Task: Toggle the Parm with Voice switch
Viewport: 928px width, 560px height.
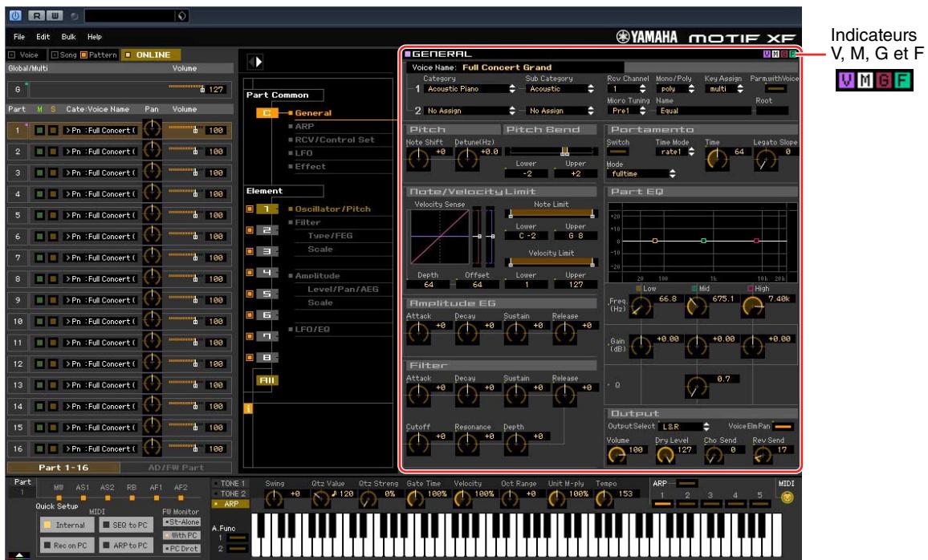Action: coord(775,89)
